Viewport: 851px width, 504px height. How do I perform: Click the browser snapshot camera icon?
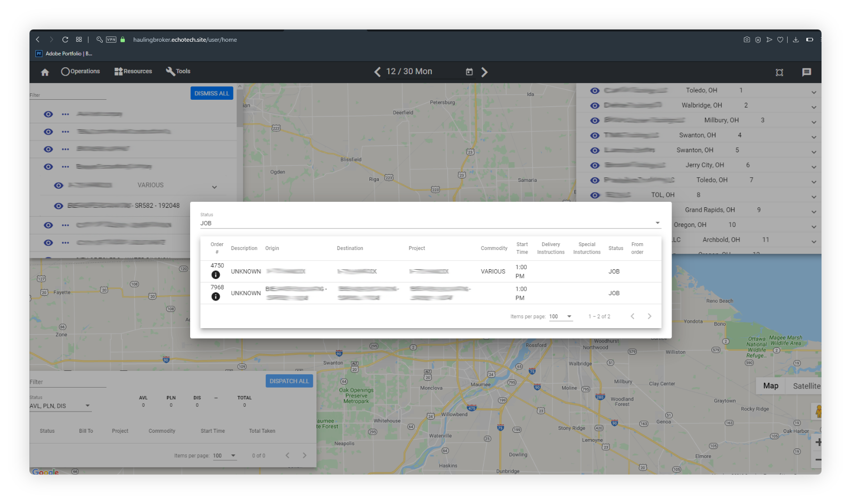click(747, 39)
